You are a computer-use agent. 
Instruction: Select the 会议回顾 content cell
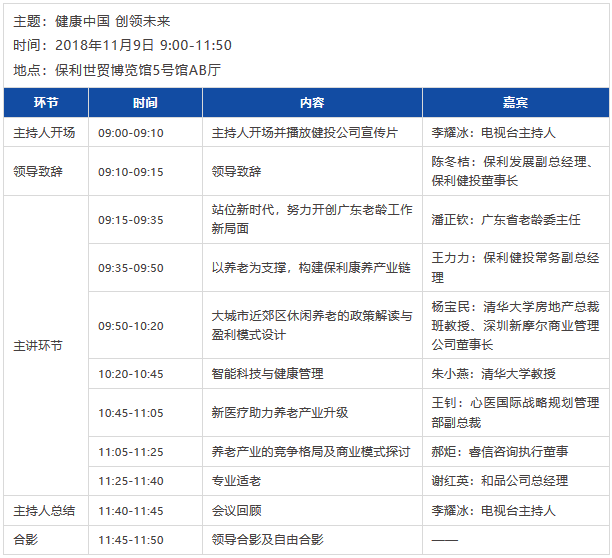236,510
